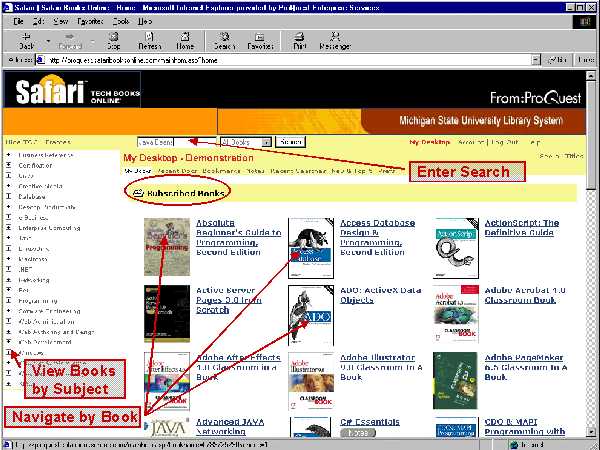
Task: Expand the Programming subject category
Action: click(9, 300)
